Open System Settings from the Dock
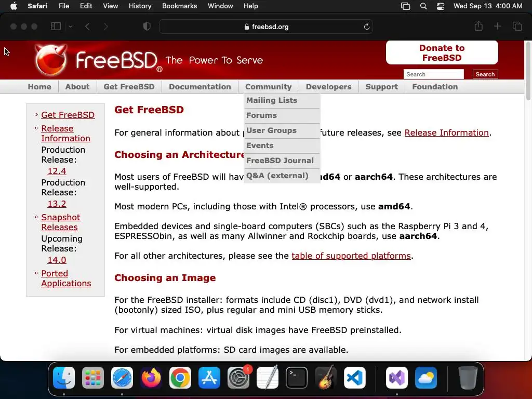 tap(238, 378)
